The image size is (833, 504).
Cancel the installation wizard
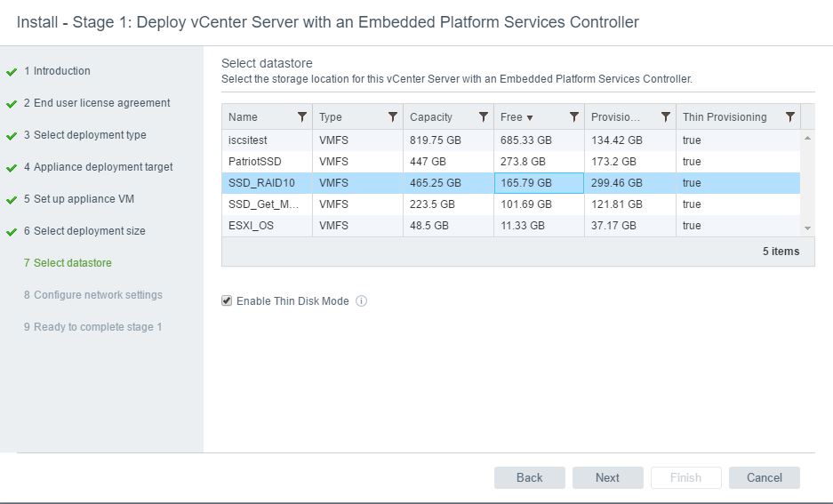(x=765, y=477)
